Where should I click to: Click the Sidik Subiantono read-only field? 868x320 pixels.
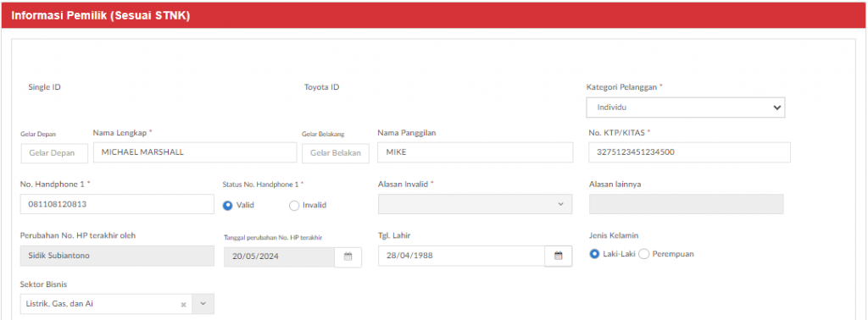point(117,256)
